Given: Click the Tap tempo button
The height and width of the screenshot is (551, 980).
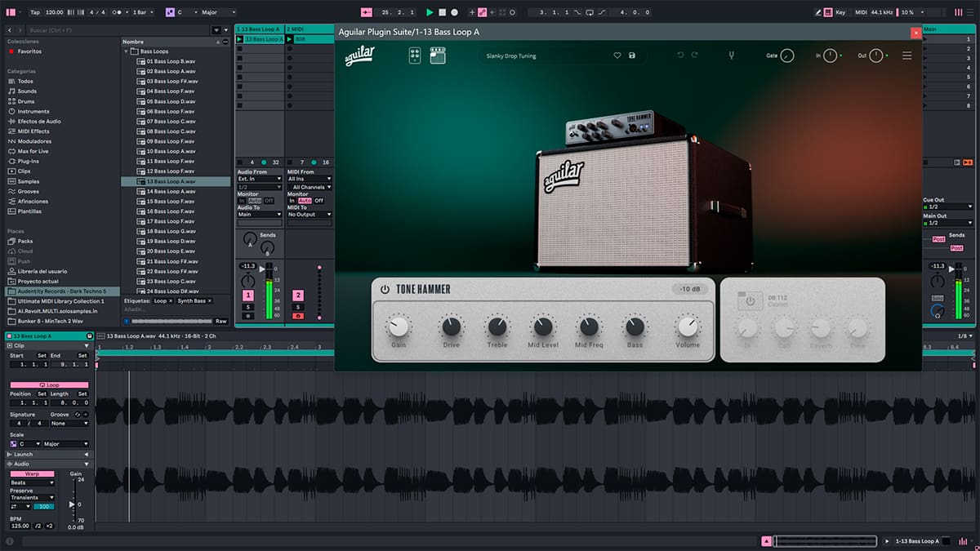Looking at the screenshot, I should coord(34,12).
